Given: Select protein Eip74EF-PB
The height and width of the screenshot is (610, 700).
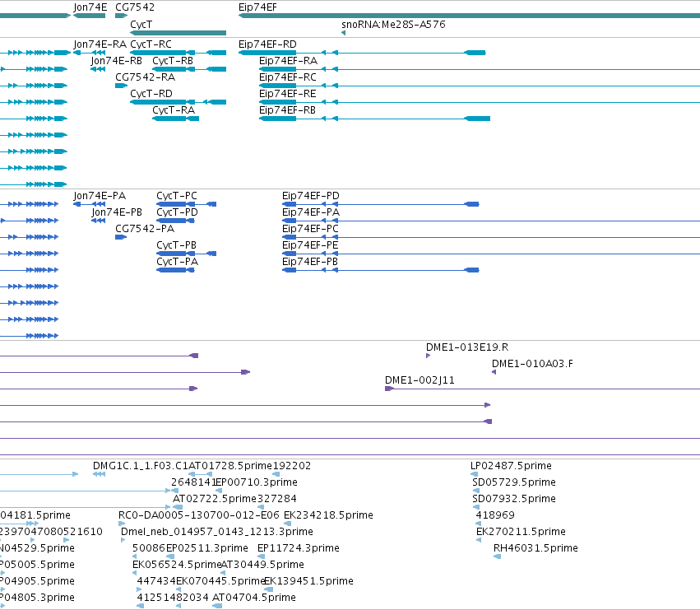Looking at the screenshot, I should click(x=310, y=262).
